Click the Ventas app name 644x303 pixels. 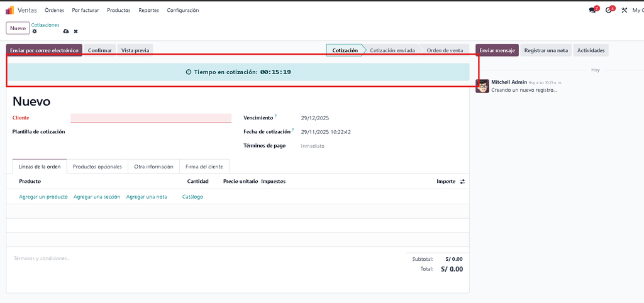[26, 10]
